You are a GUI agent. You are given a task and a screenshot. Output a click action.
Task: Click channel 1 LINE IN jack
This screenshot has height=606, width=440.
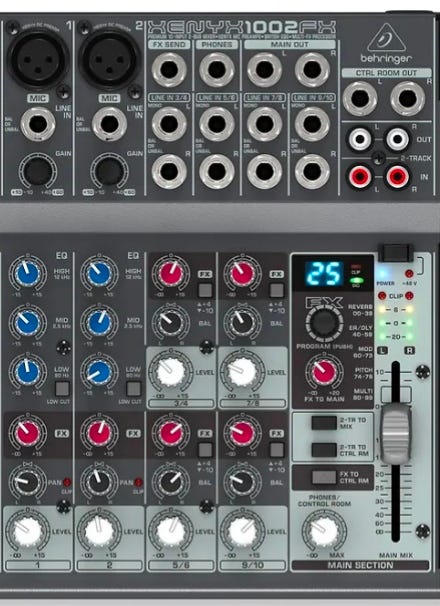38,124
